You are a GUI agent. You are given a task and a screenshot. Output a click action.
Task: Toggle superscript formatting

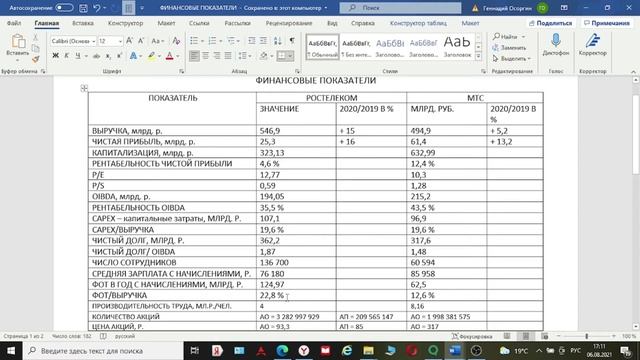(x=119, y=56)
